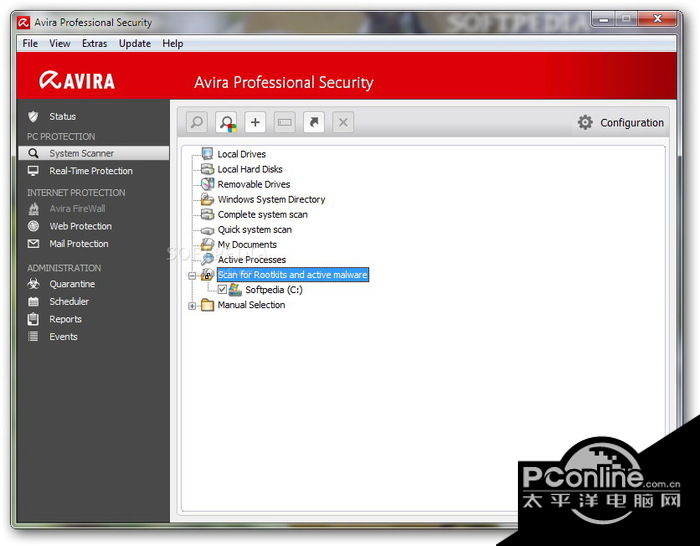700x546 pixels.
Task: Click the Scan for Rootkits profile icon
Action: click(x=207, y=275)
